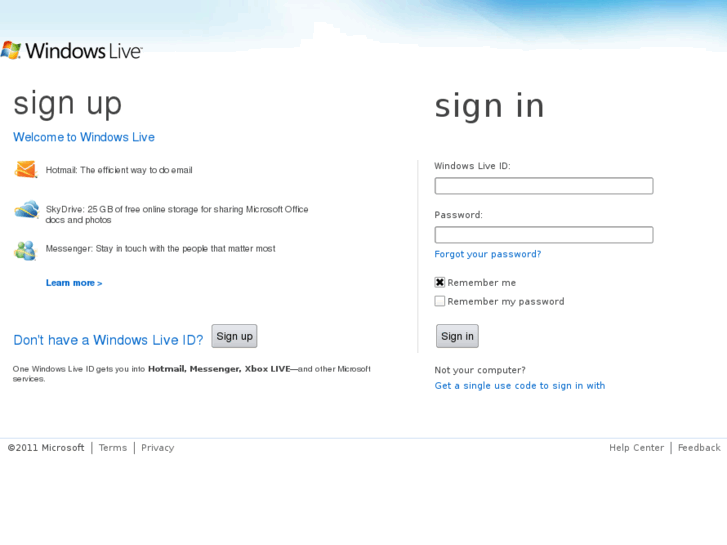Open the Learn more link
This screenshot has height=545, width=727.
click(74, 283)
